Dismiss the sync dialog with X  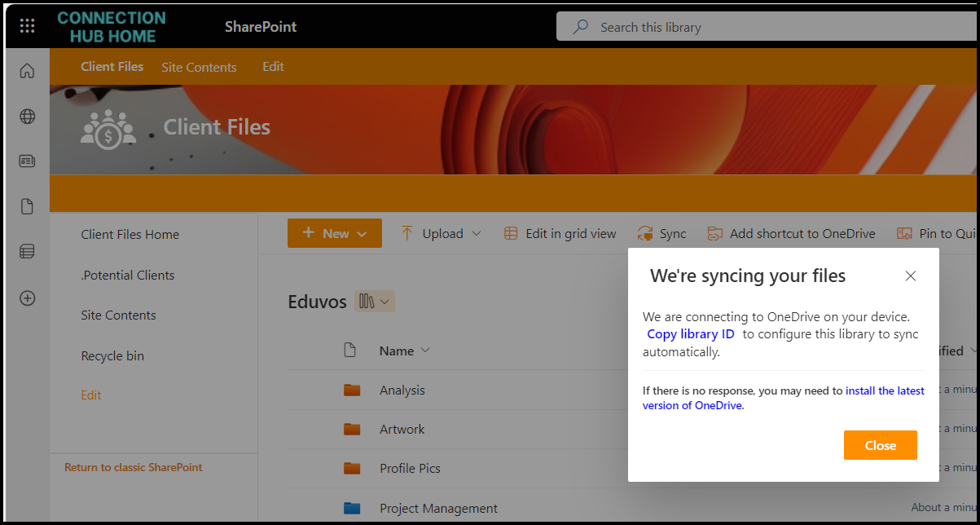click(x=911, y=276)
